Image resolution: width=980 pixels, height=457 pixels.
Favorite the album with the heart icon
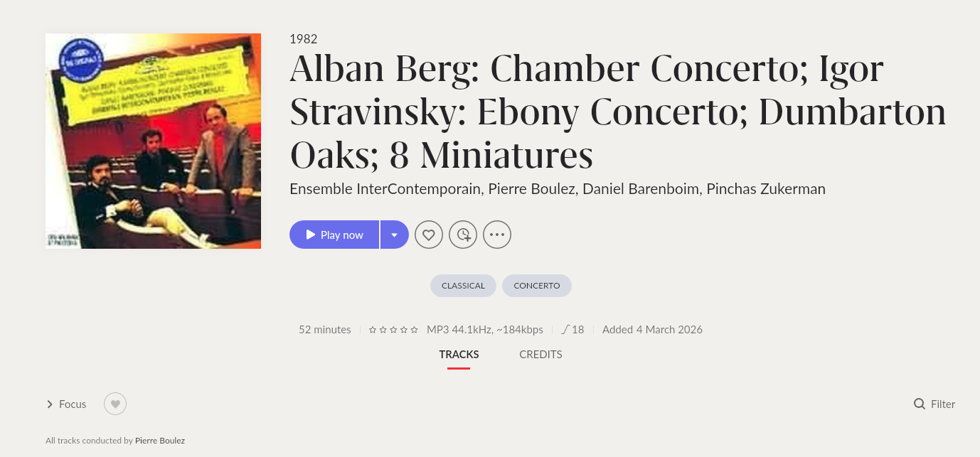coord(429,235)
